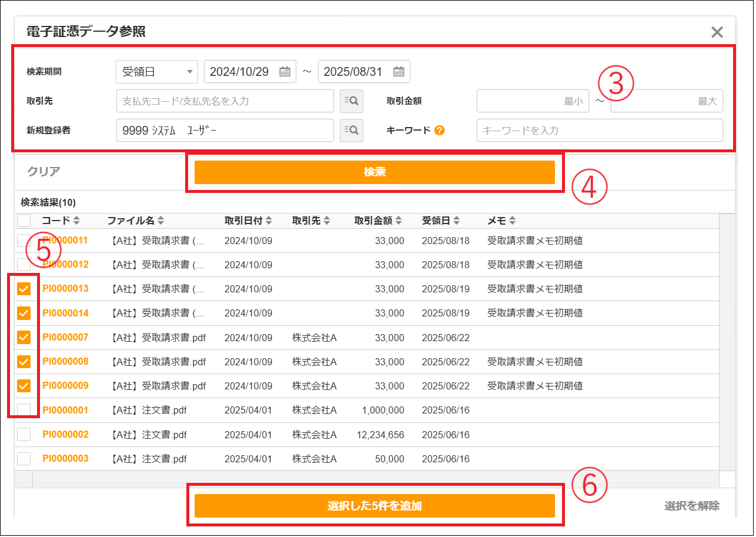The image size is (756, 537).
Task: Open supplier lookup search icon for 取引先
Action: 352,101
